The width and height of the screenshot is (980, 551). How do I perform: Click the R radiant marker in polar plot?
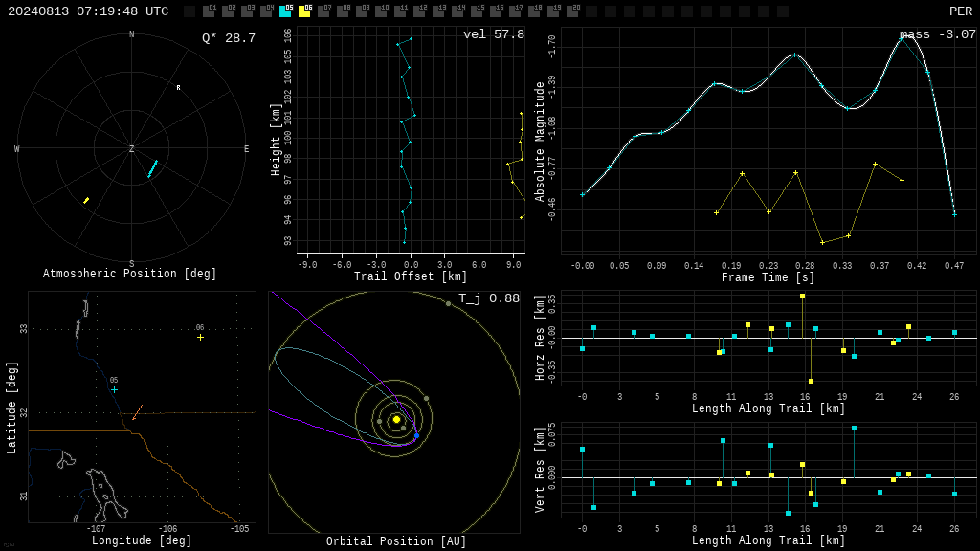(178, 88)
